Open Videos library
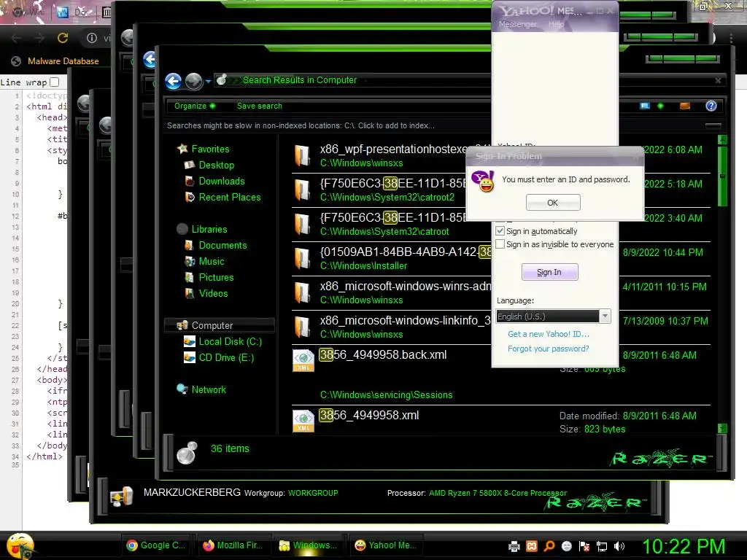 (213, 293)
